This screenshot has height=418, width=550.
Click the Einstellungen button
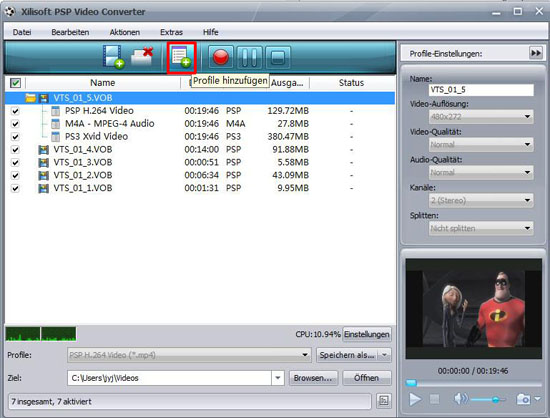pos(367,334)
